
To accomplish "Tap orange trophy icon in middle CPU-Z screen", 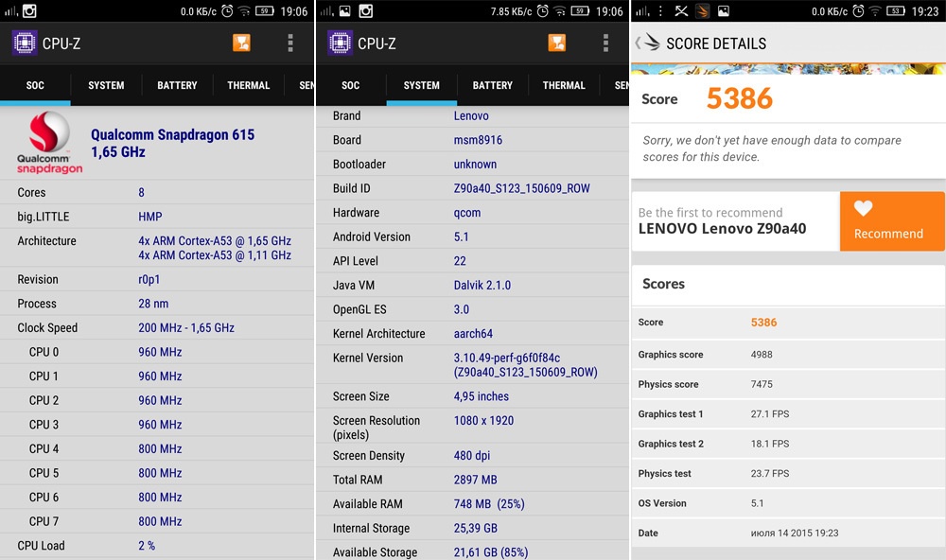I will point(557,43).
